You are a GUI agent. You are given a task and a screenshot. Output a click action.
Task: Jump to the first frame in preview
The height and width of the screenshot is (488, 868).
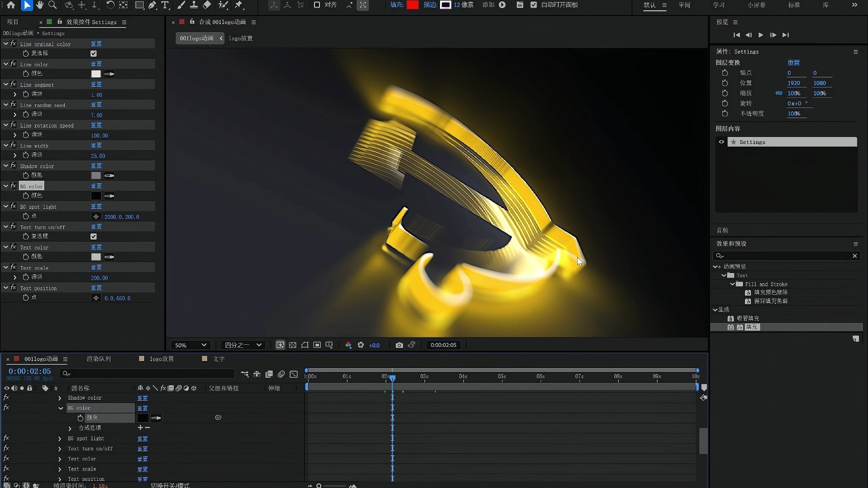[736, 35]
